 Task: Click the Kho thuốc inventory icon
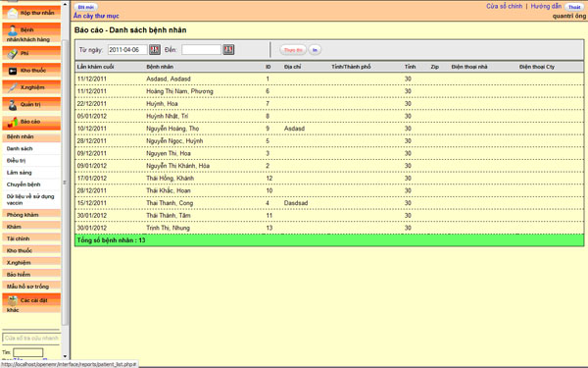13,71
